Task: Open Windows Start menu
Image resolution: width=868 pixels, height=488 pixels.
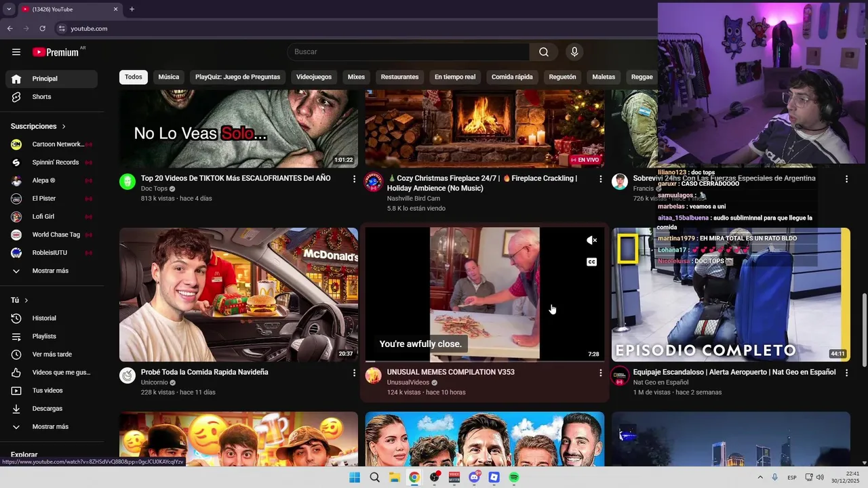Action: click(355, 477)
